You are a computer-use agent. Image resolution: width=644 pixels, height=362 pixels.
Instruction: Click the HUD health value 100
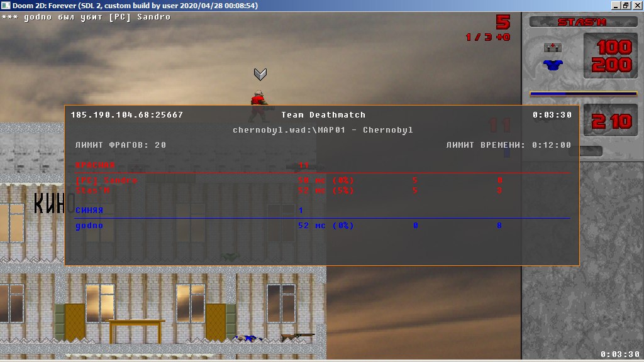(x=614, y=47)
